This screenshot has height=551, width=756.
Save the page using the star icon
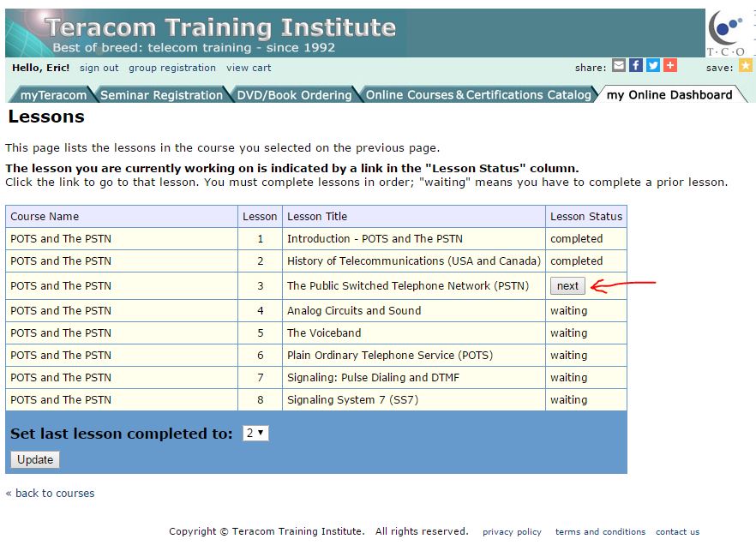745,64
